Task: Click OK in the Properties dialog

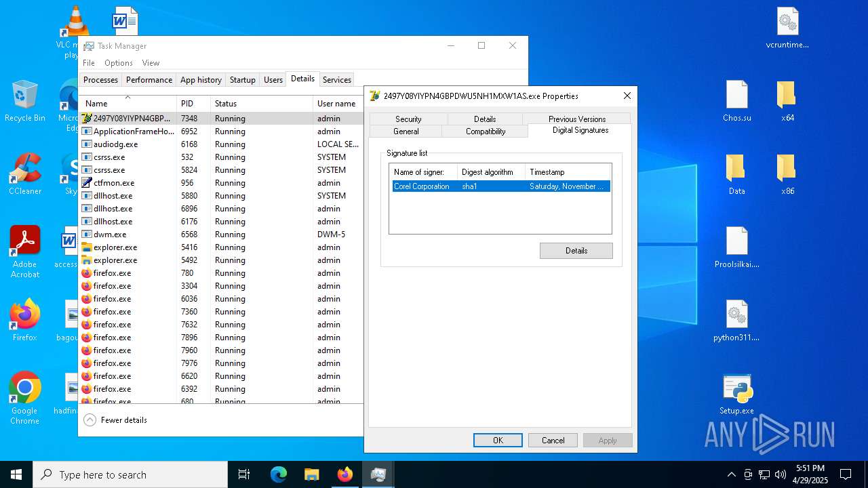Action: (x=498, y=441)
